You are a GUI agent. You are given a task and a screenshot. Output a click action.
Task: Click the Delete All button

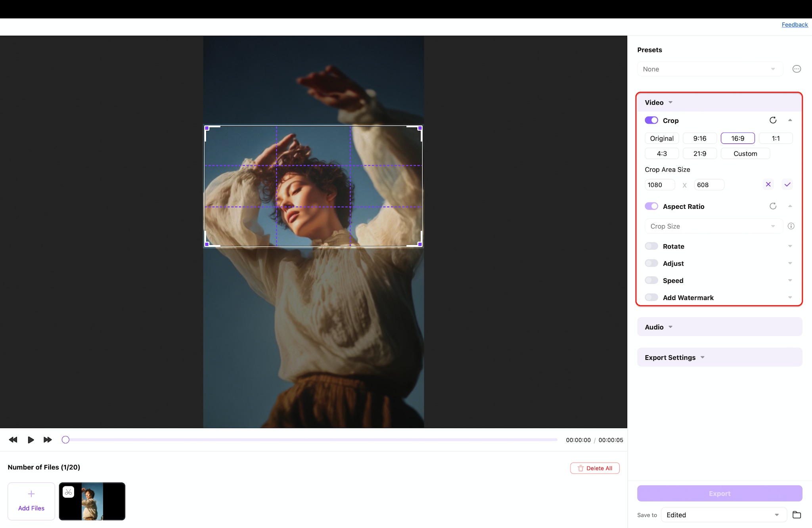pyautogui.click(x=595, y=468)
